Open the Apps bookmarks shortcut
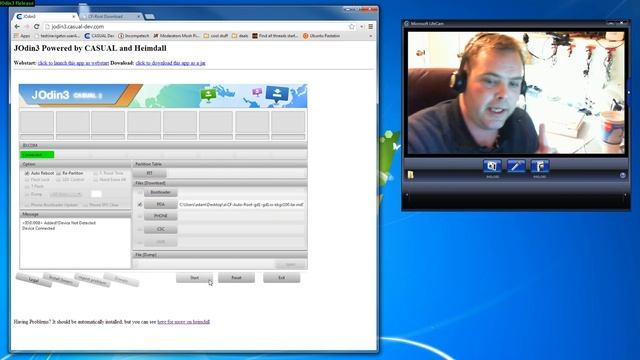The width and height of the screenshot is (640, 360). tap(22, 36)
